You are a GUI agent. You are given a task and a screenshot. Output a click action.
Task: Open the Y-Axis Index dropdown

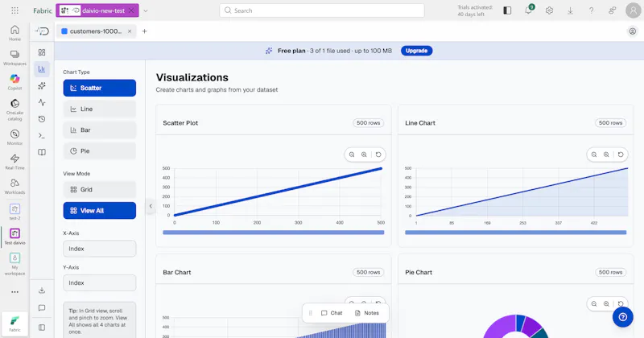[99, 282]
